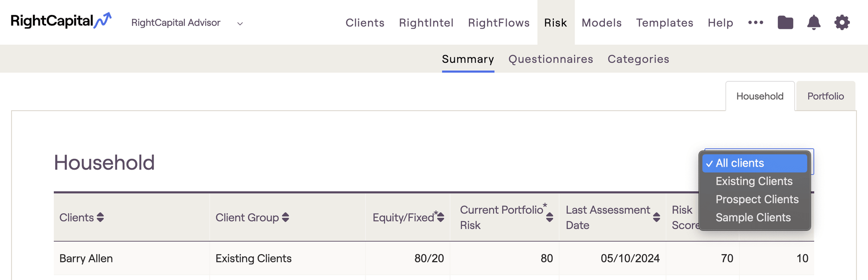Expand the RightCapital Advisor dropdown
Viewport: 868px width, 280px height.
pyautogui.click(x=240, y=23)
